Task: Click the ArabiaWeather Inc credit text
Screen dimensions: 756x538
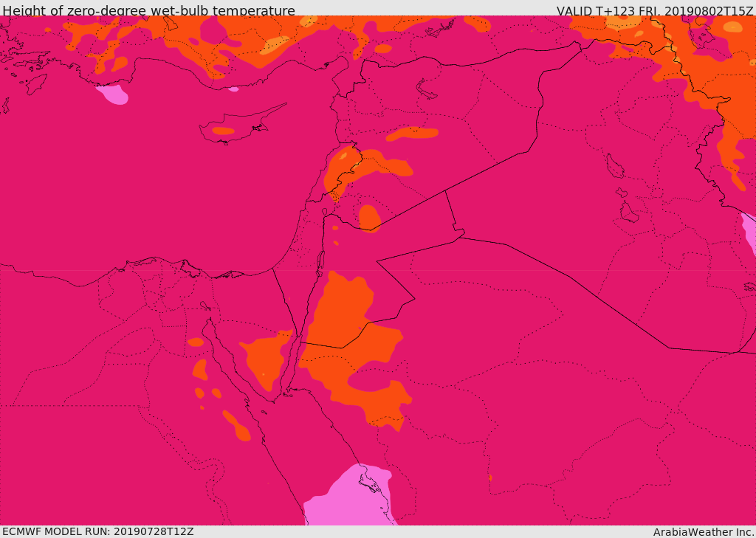Action: tap(704, 532)
